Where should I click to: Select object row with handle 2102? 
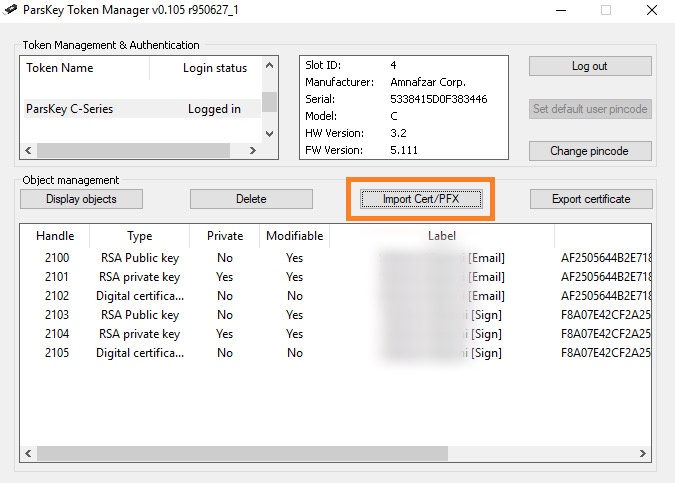coord(336,296)
